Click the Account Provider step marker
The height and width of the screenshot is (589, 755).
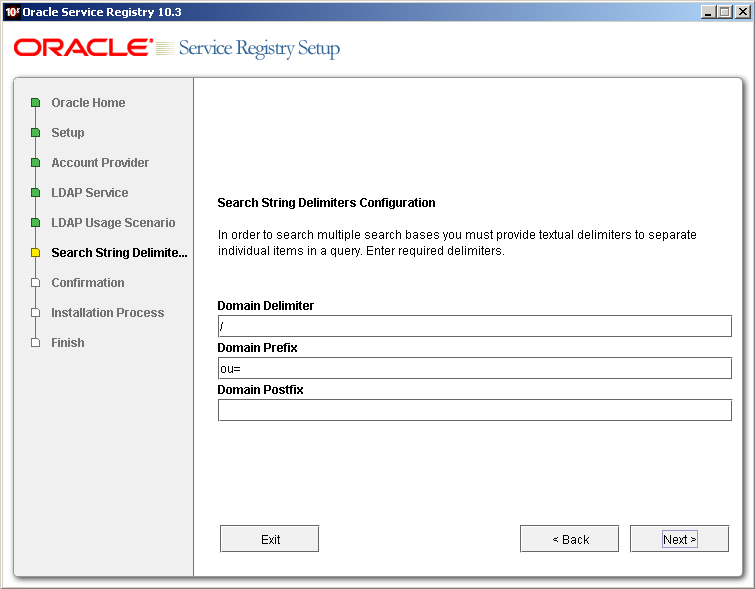tap(35, 163)
